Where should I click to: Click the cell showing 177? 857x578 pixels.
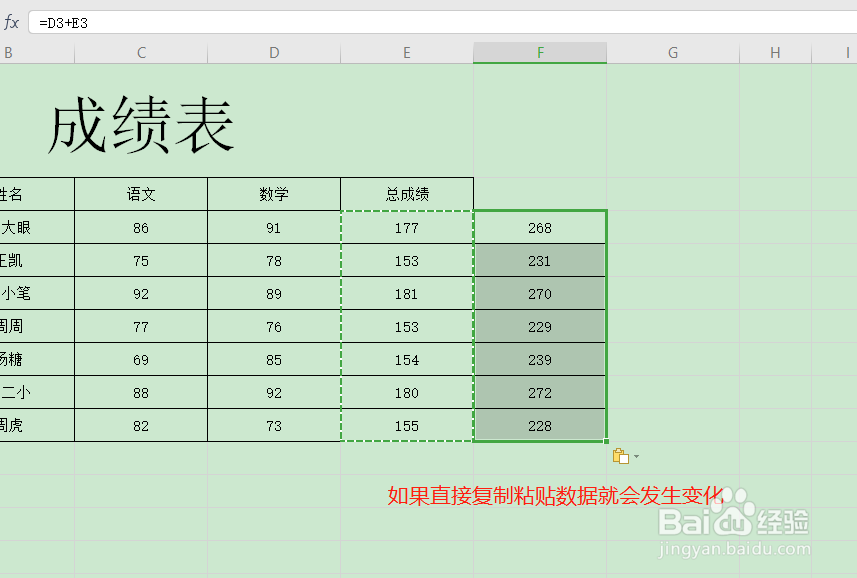(x=406, y=227)
